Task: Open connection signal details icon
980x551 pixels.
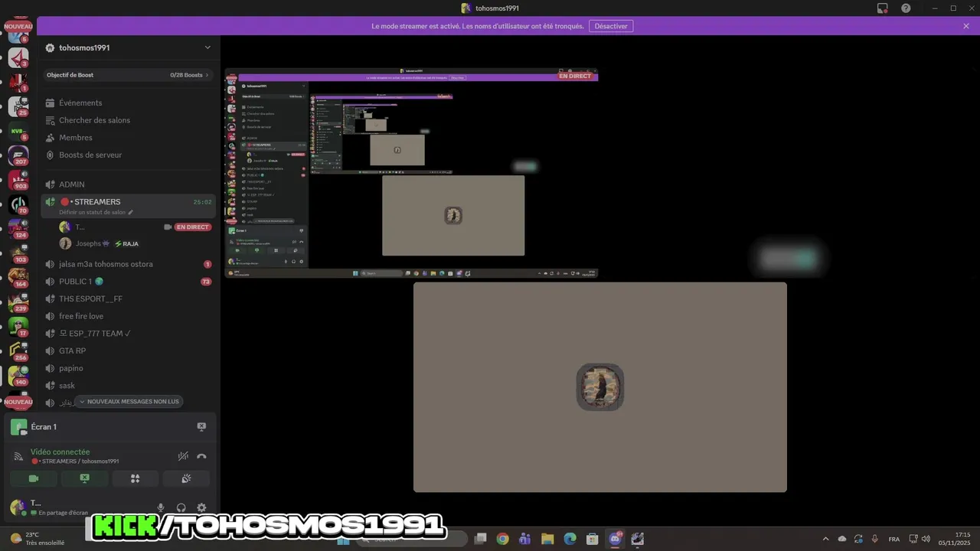Action: (x=18, y=456)
